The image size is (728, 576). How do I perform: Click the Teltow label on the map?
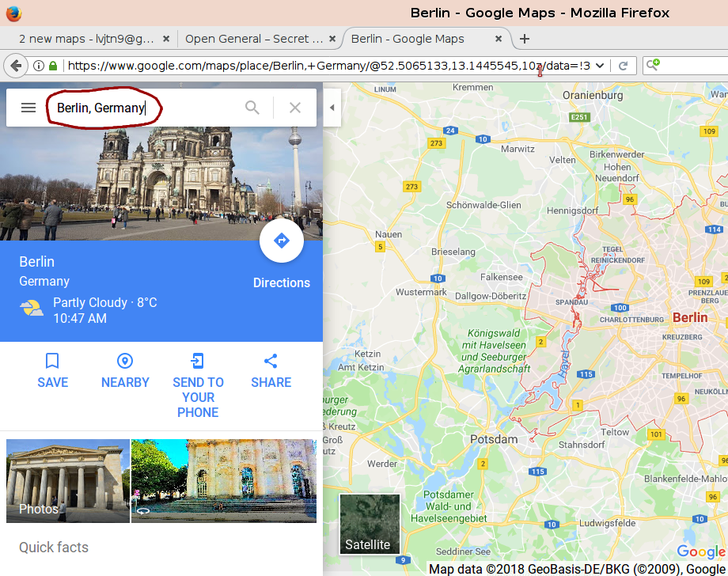click(x=615, y=432)
